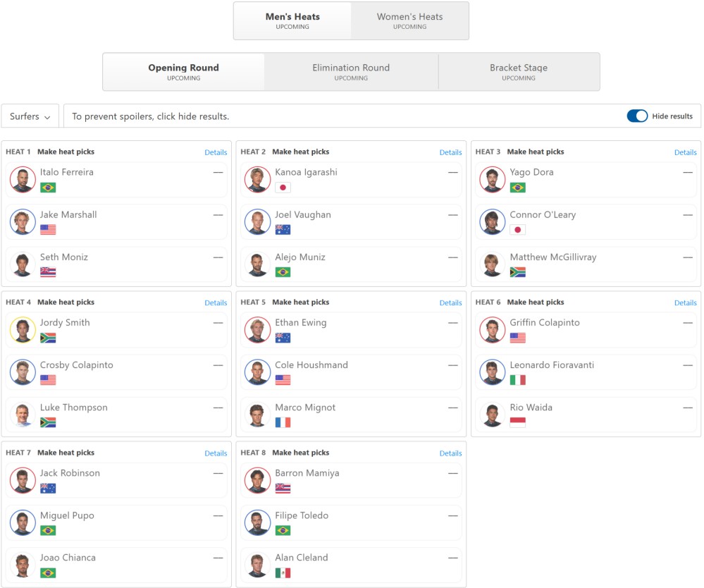Screen dimensions: 704x588
Task: Choose Ethan Ewing in Heat 5
Action: (x=351, y=330)
